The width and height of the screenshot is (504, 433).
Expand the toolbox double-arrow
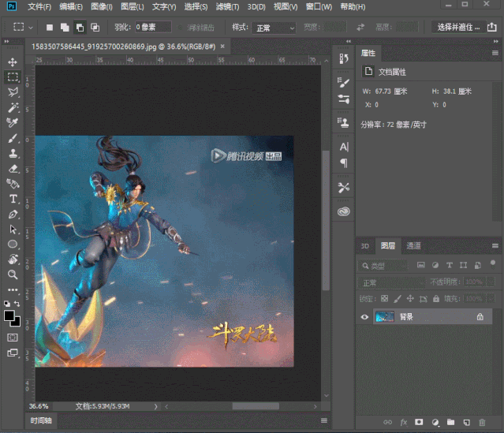6,42
